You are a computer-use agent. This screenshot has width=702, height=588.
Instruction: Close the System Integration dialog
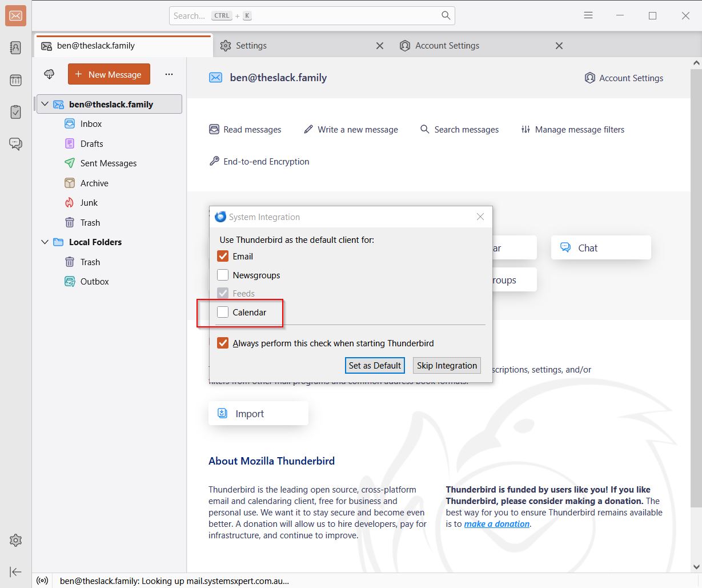click(480, 217)
